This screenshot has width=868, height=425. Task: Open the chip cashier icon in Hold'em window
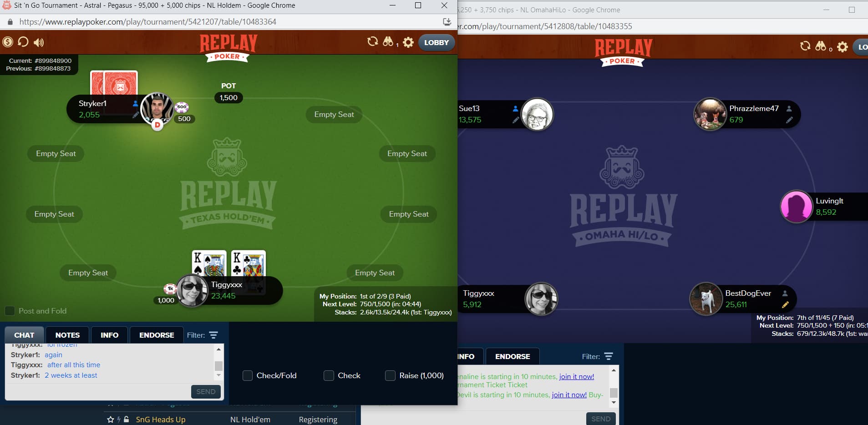point(8,42)
